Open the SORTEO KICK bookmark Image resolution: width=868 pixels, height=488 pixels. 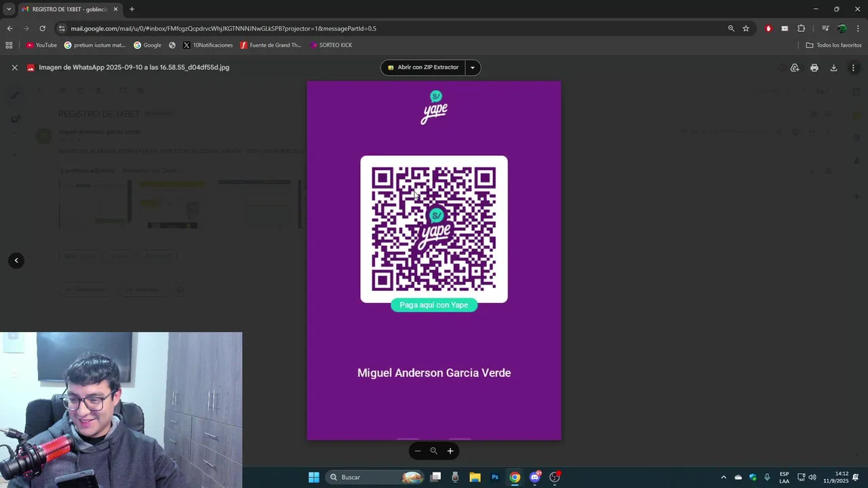(331, 45)
